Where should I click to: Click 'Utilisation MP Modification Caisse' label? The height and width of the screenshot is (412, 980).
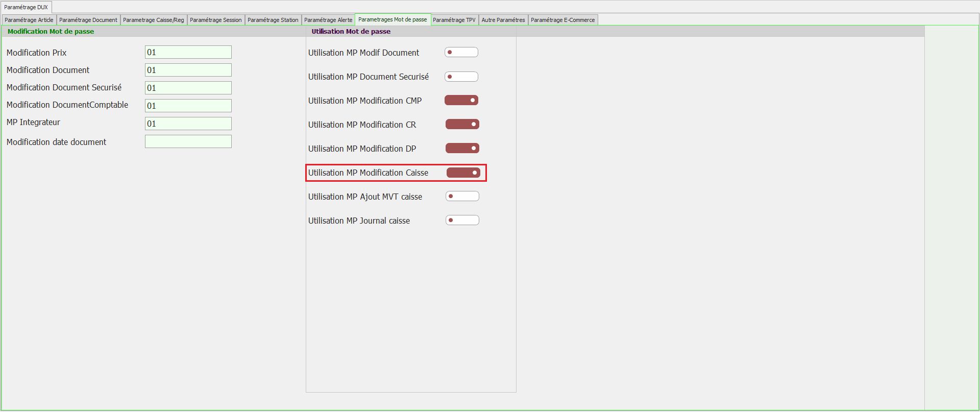pos(369,173)
